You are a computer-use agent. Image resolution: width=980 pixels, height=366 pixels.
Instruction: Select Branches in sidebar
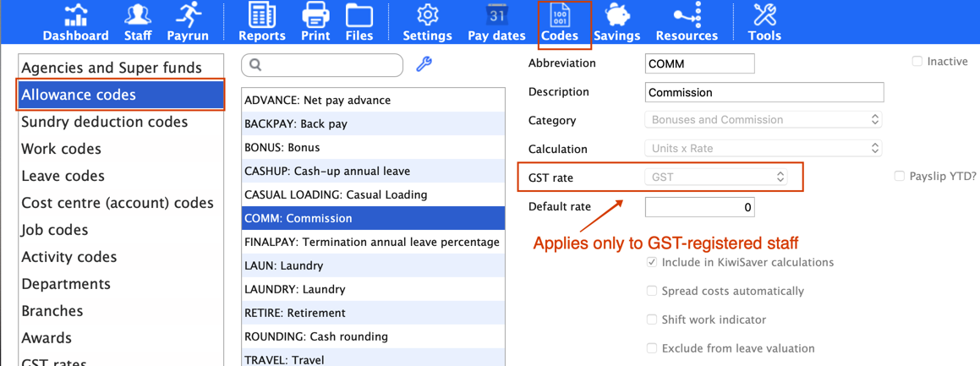121,310
